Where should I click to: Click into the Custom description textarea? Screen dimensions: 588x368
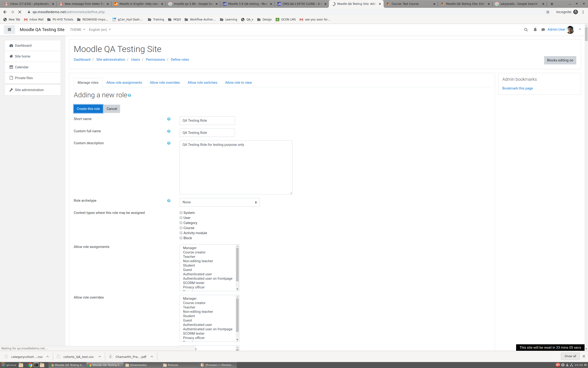click(x=236, y=167)
